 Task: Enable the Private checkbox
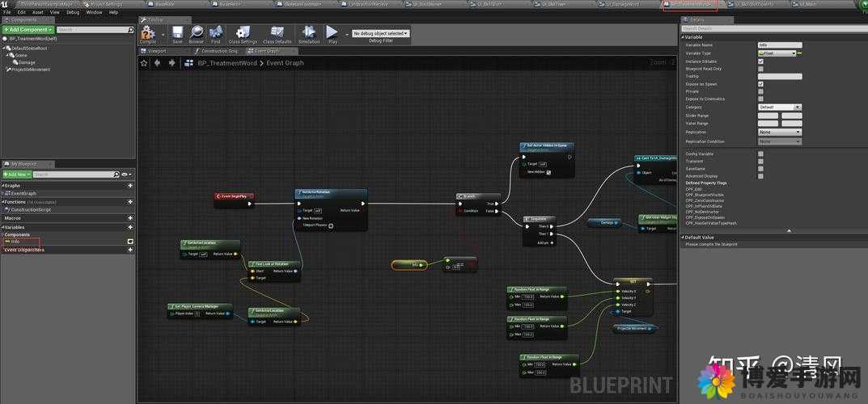click(760, 91)
